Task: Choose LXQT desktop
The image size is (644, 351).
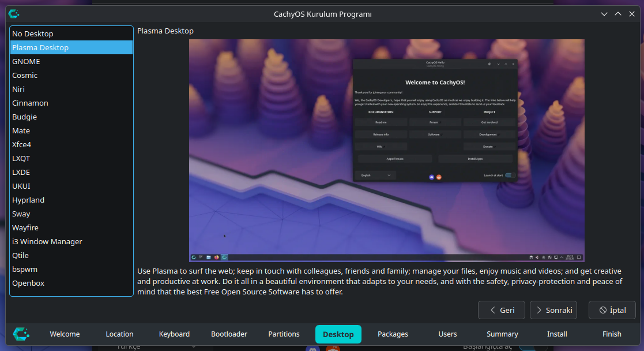Action: click(71, 158)
